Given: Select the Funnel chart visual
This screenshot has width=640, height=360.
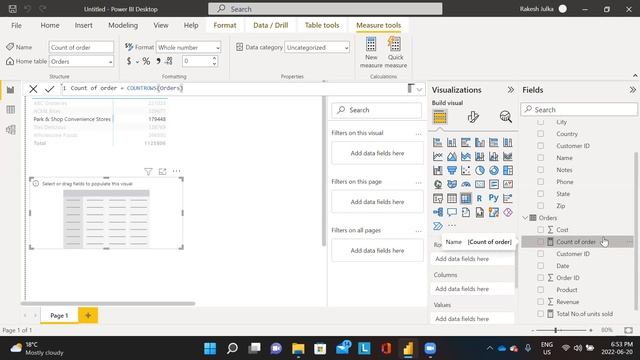Looking at the screenshot, I should [x=452, y=170].
